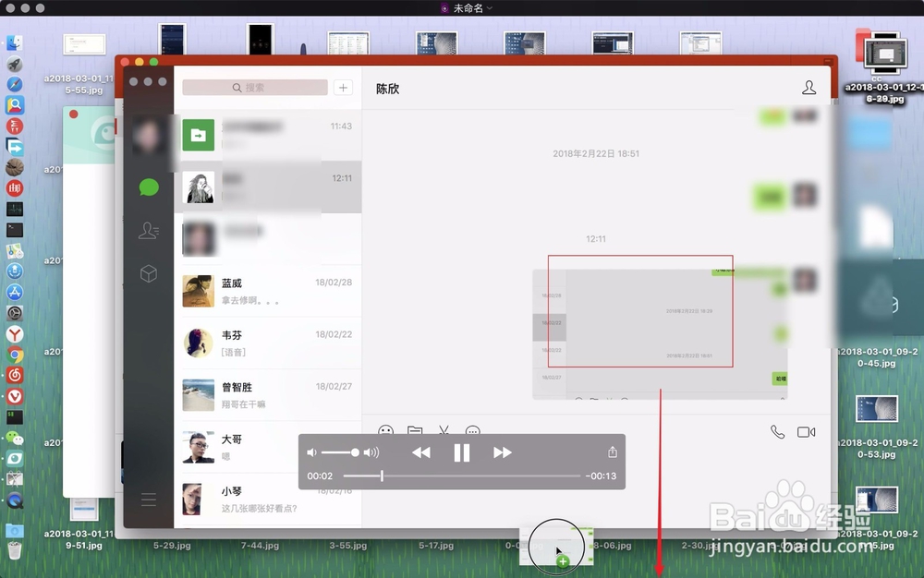Mute using the low-volume speaker icon
This screenshot has height=578, width=924.
pyautogui.click(x=311, y=452)
